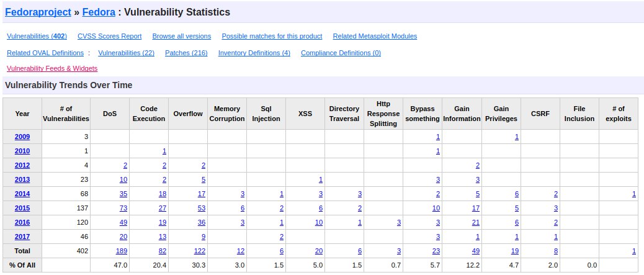Open total Code Execution count 82
Image resolution: width=644 pixels, height=275 pixels.
(x=162, y=251)
